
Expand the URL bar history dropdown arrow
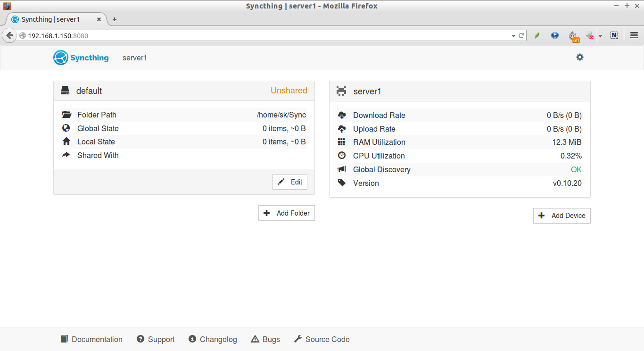click(x=513, y=36)
